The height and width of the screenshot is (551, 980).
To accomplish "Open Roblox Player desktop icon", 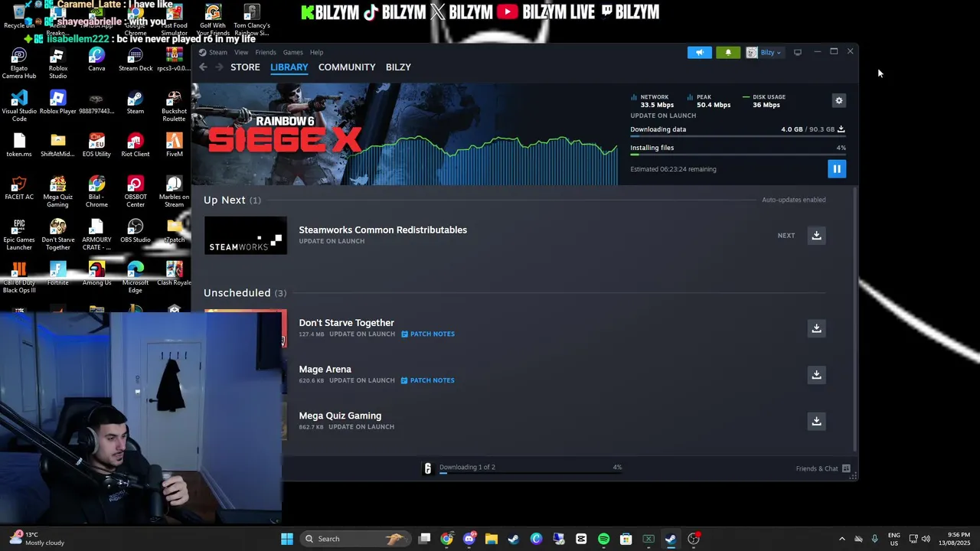I will pyautogui.click(x=57, y=103).
